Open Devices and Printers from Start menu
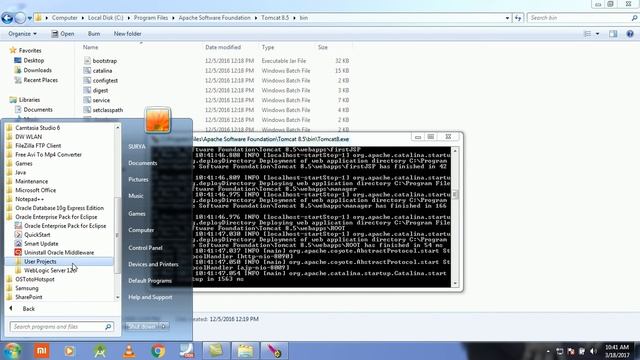The image size is (640, 360). [153, 264]
